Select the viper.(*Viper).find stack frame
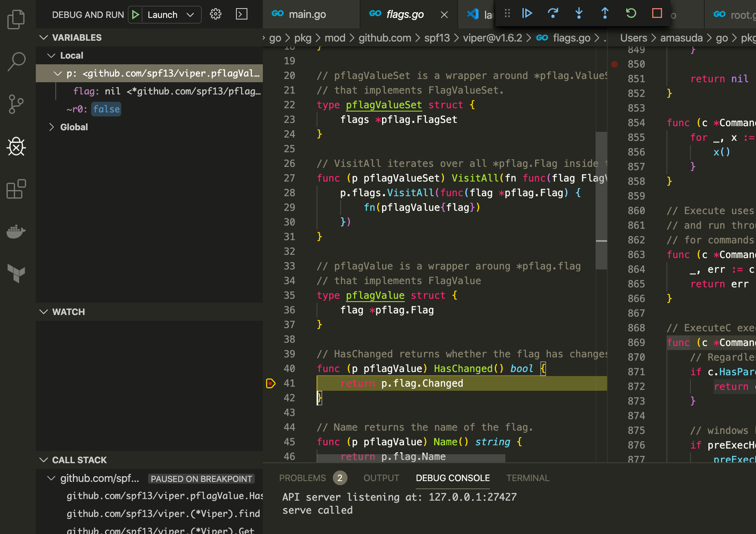The image size is (756, 534). coord(163,514)
